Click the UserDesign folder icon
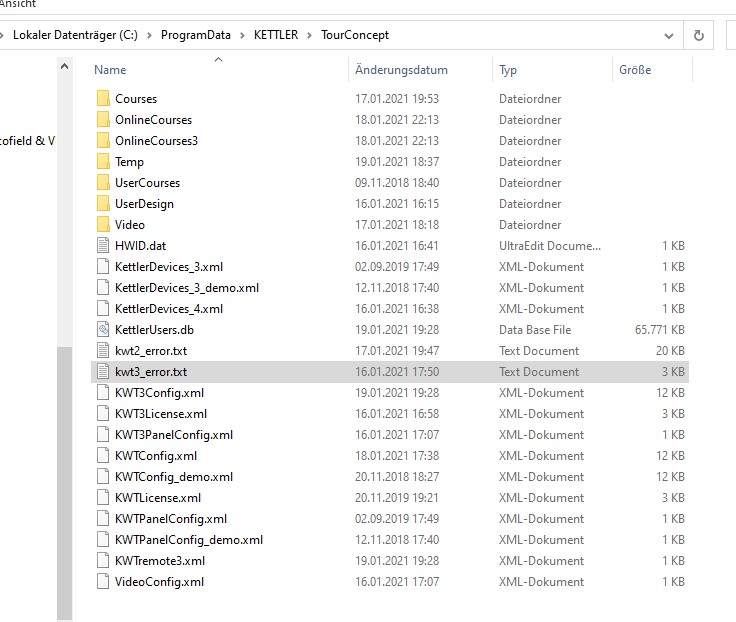This screenshot has width=736, height=622. pyautogui.click(x=103, y=204)
